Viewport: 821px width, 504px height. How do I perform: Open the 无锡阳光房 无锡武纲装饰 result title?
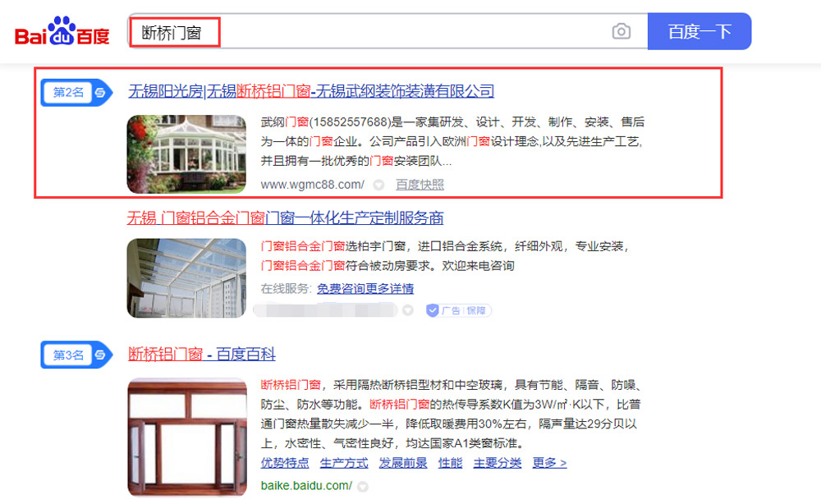311,91
